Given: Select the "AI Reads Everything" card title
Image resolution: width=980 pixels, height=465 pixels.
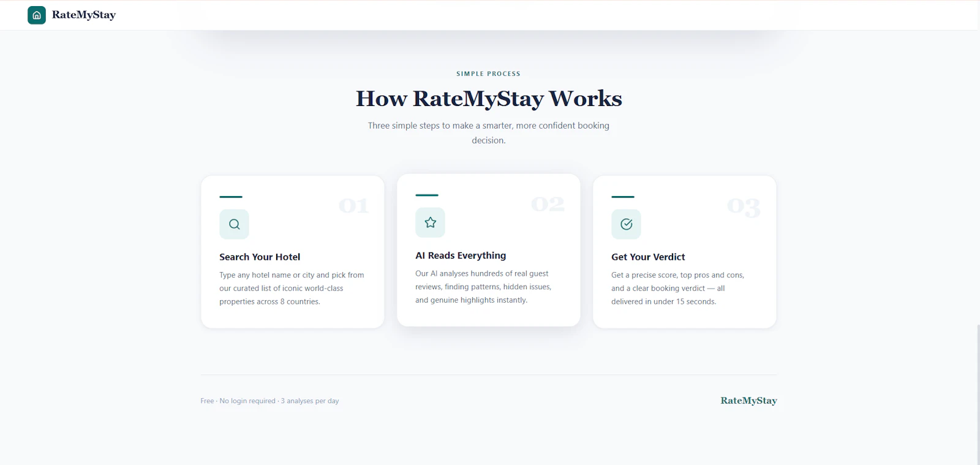Looking at the screenshot, I should (x=461, y=255).
